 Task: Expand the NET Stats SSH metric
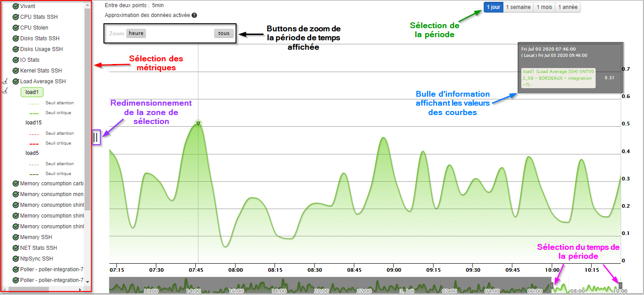[39, 248]
